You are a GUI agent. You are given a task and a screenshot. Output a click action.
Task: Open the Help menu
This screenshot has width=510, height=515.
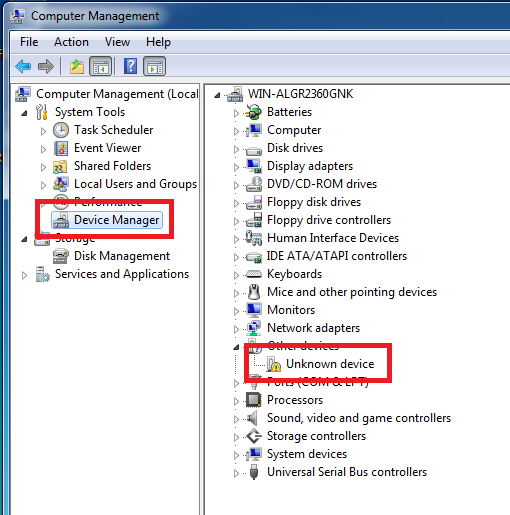coord(158,42)
